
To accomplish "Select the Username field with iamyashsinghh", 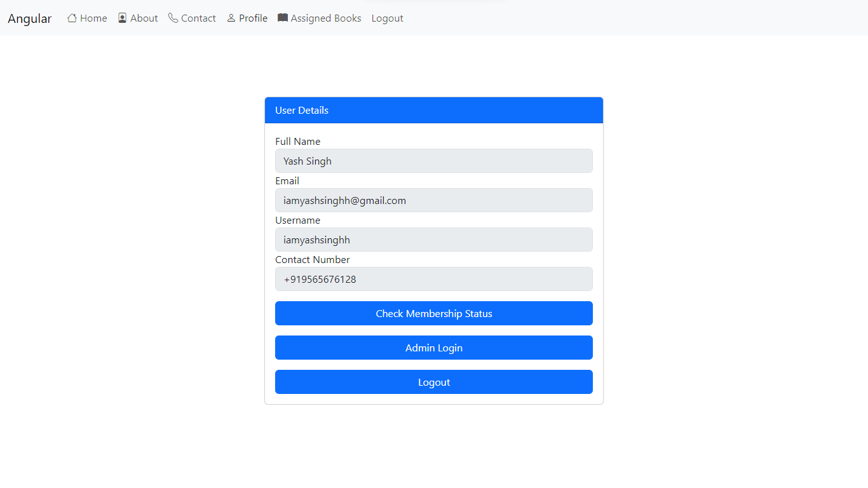I will click(433, 240).
